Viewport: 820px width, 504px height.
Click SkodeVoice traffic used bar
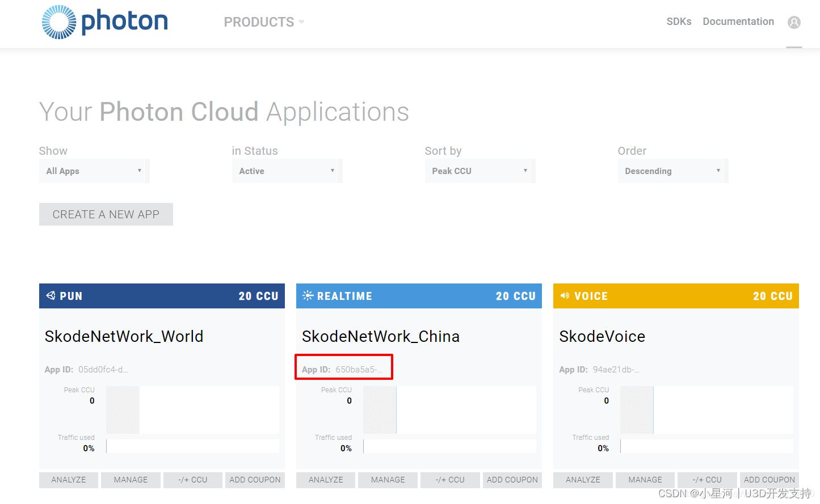pos(707,446)
